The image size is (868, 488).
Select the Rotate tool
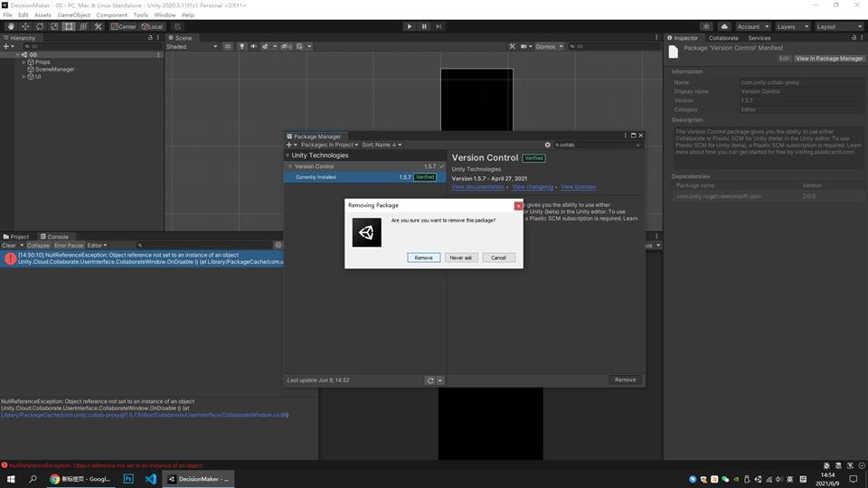40,26
